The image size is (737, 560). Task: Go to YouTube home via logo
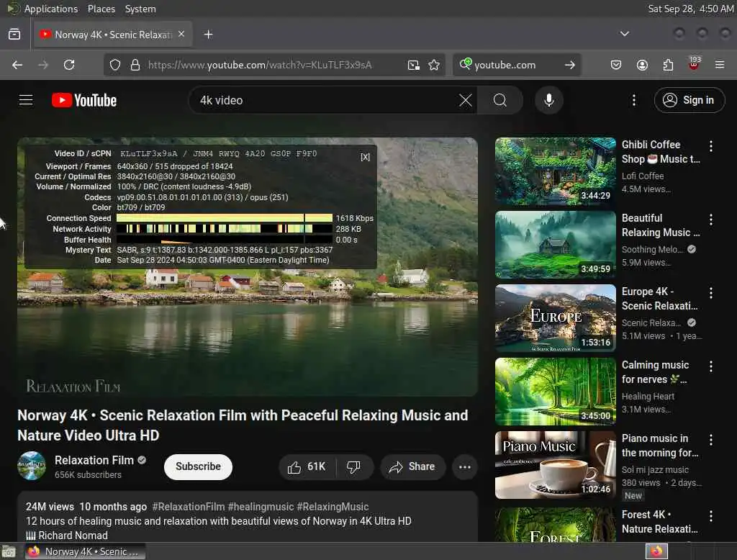click(84, 100)
